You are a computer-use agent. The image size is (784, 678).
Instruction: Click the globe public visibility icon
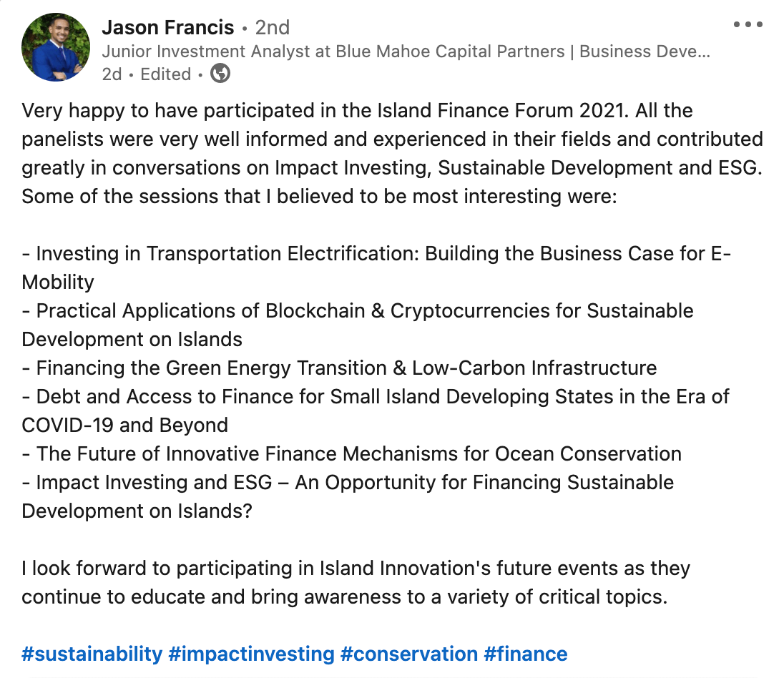220,74
